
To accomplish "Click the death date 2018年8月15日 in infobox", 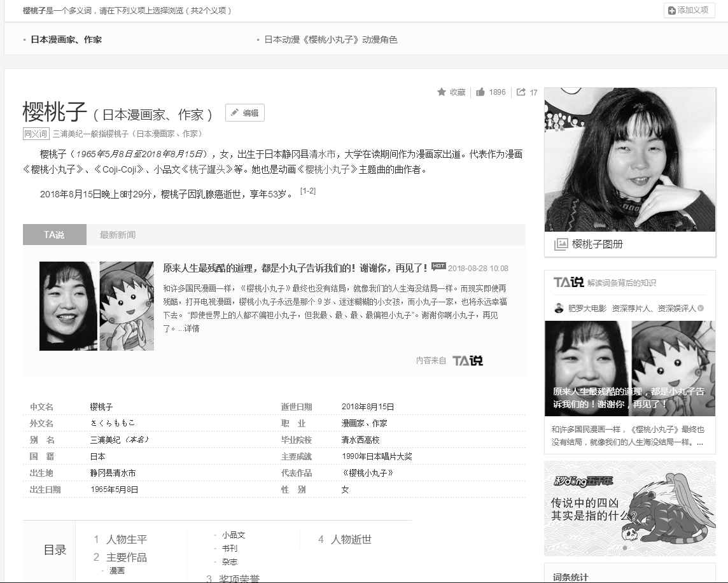I will 368,407.
